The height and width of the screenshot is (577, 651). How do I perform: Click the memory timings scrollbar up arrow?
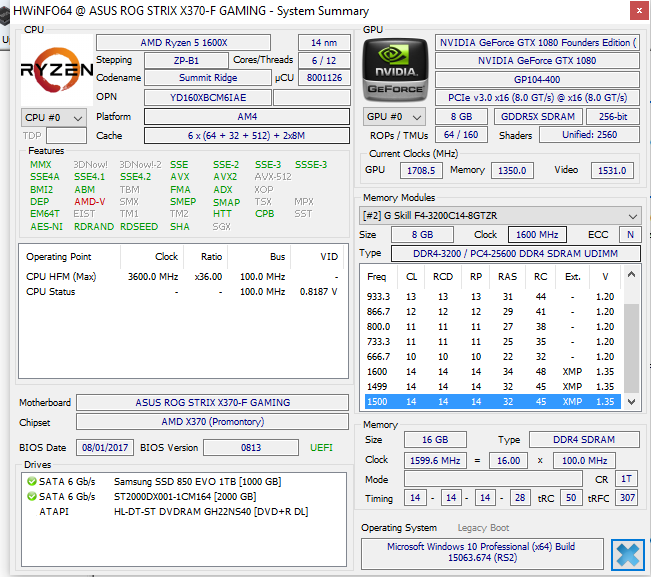[631, 274]
